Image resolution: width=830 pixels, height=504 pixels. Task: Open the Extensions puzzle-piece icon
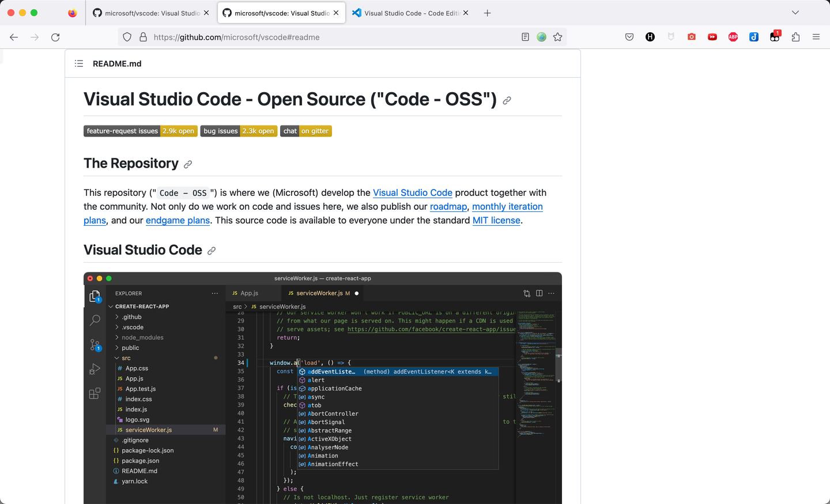[x=795, y=37]
